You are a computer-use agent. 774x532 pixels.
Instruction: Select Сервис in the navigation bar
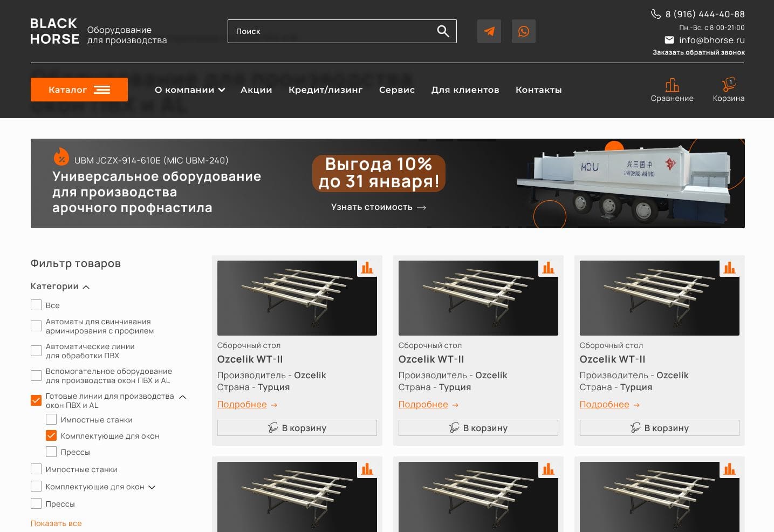[397, 90]
